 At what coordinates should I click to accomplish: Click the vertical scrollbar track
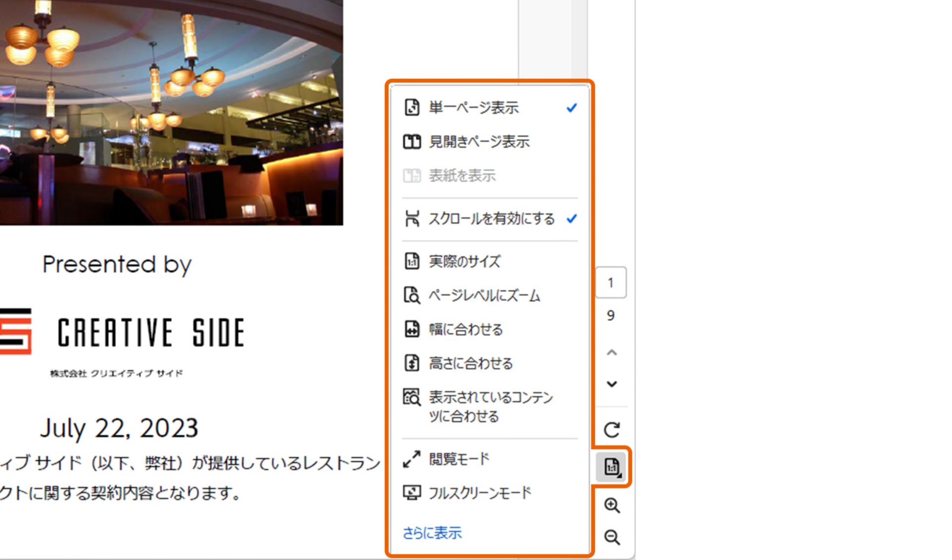578,40
